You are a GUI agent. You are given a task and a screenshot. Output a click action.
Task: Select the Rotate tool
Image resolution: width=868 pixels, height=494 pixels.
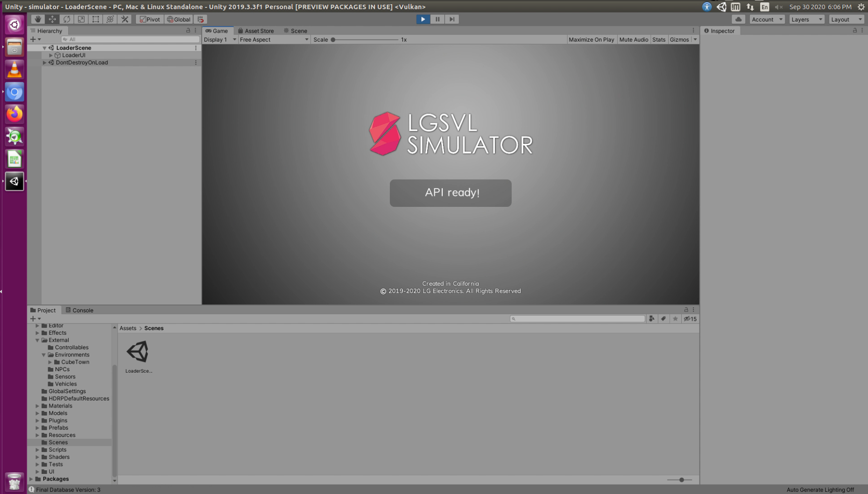(x=66, y=19)
